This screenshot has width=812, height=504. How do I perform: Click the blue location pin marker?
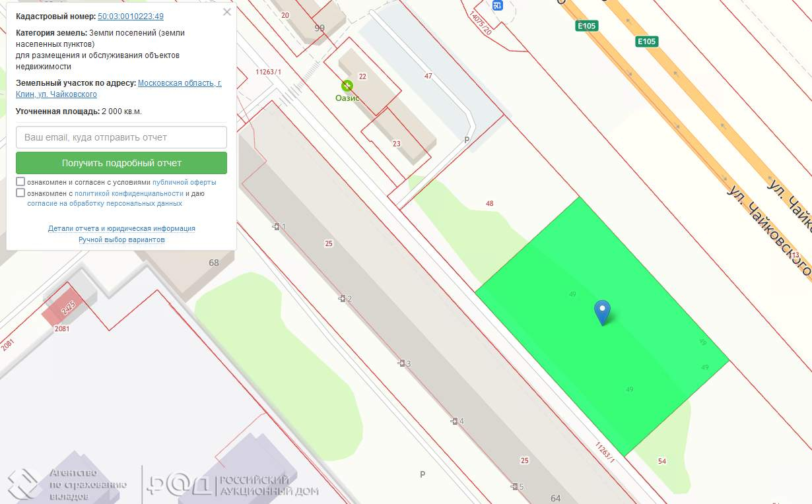602,311
